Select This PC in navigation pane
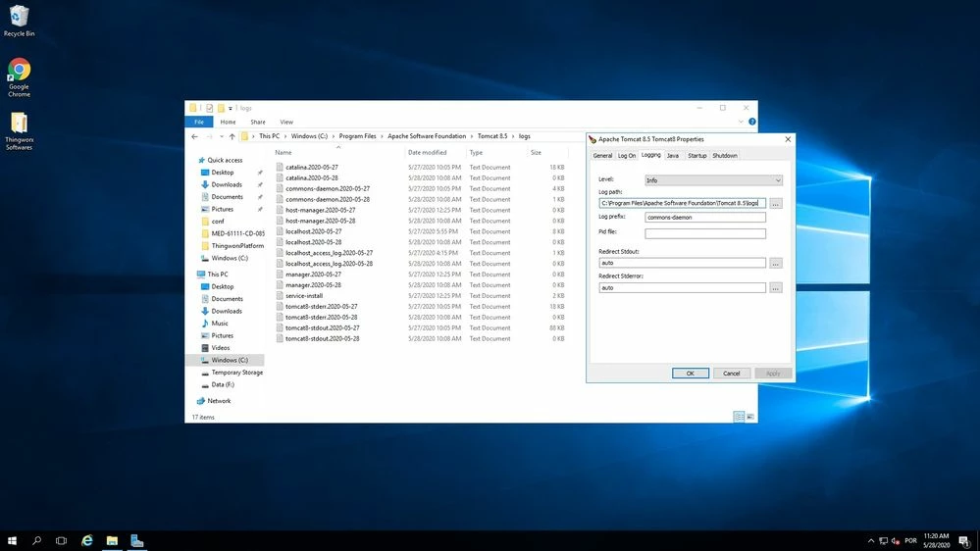Viewport: 980px width, 551px height. [x=217, y=275]
